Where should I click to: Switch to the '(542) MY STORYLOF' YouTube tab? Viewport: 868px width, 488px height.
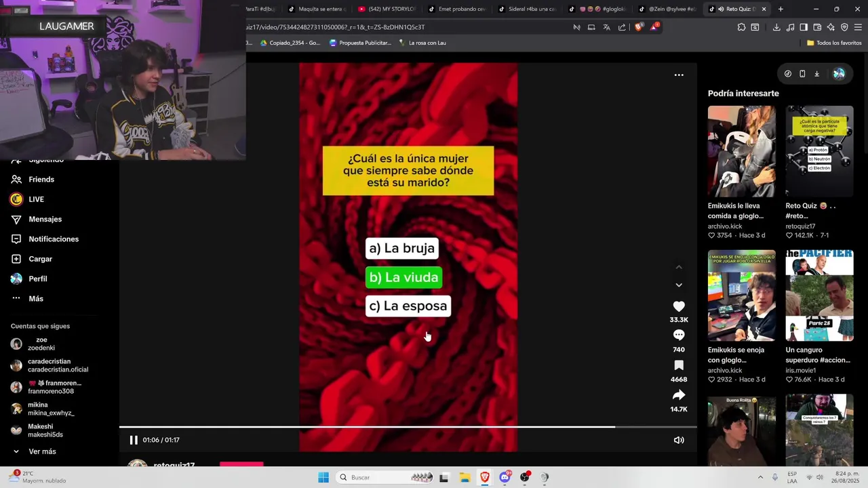(387, 9)
